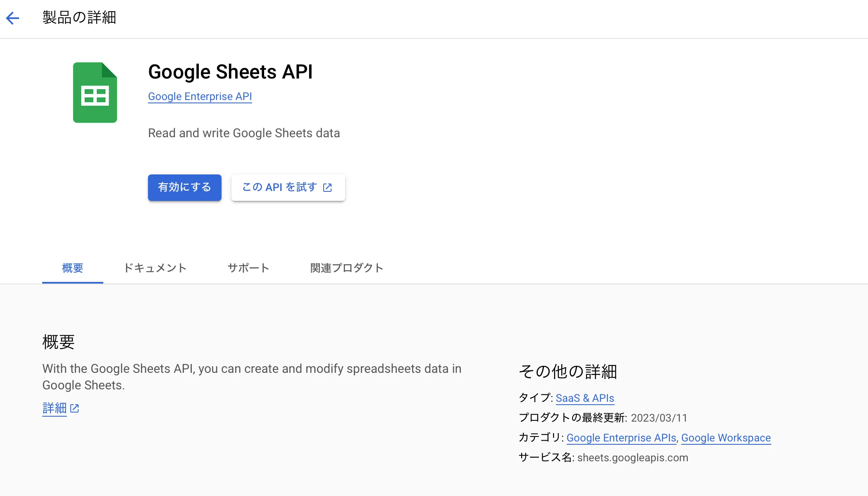Screen dimensions: 868x496
Task: Click external-link icon in API try button
Action: click(x=327, y=188)
